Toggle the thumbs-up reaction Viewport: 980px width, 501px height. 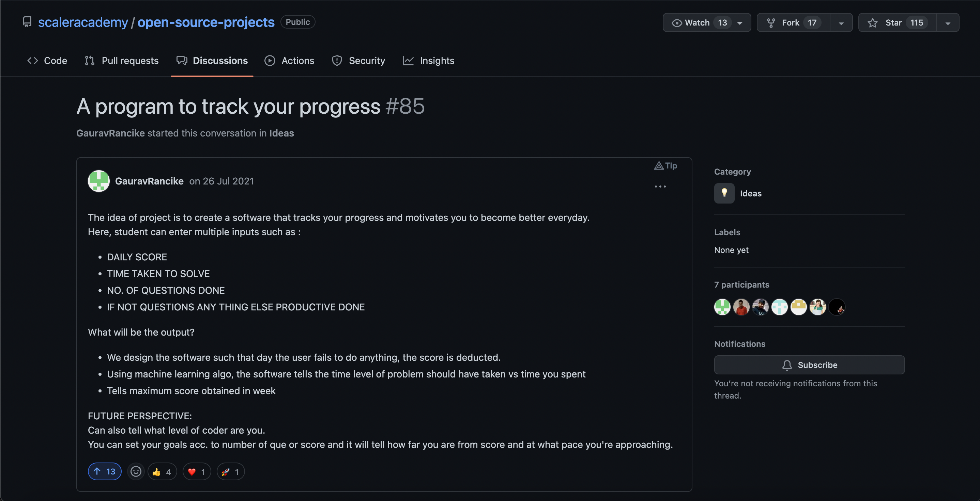[x=162, y=471]
